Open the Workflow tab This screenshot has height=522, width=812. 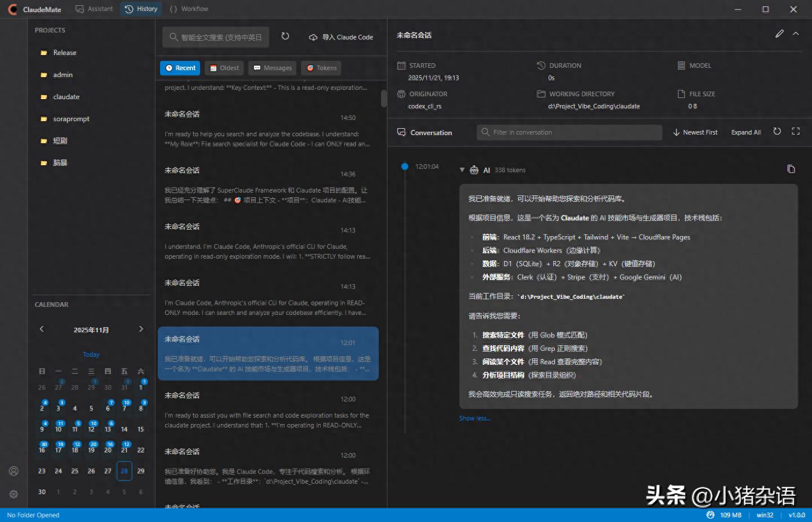pos(189,9)
